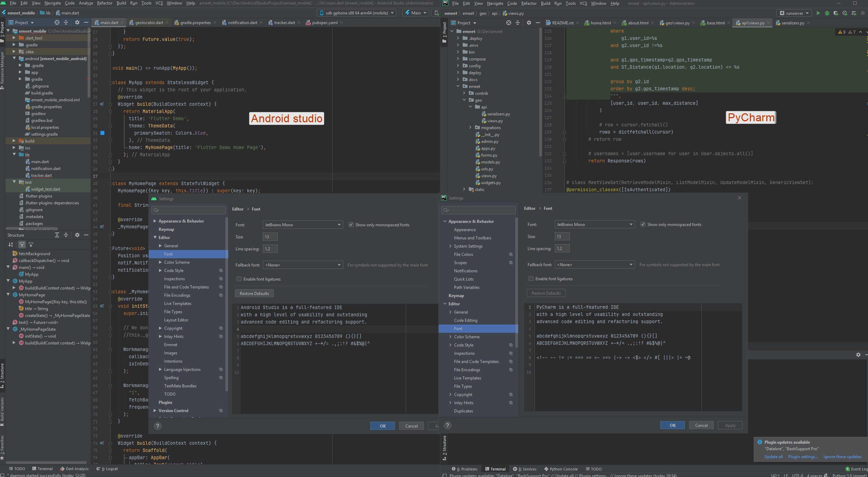Expand the migrations folder in PyCharm tree
The height and width of the screenshot is (477, 868).
click(x=470, y=127)
